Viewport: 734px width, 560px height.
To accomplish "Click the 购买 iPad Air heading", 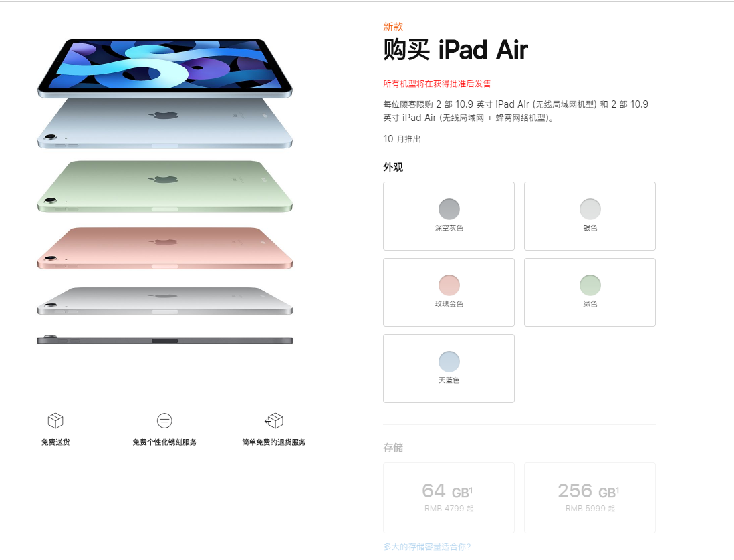I will point(455,49).
